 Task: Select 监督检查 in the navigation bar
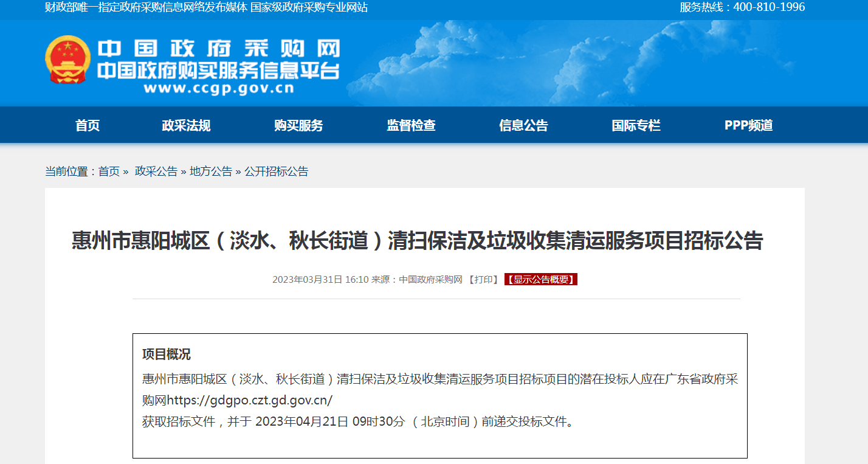point(411,125)
